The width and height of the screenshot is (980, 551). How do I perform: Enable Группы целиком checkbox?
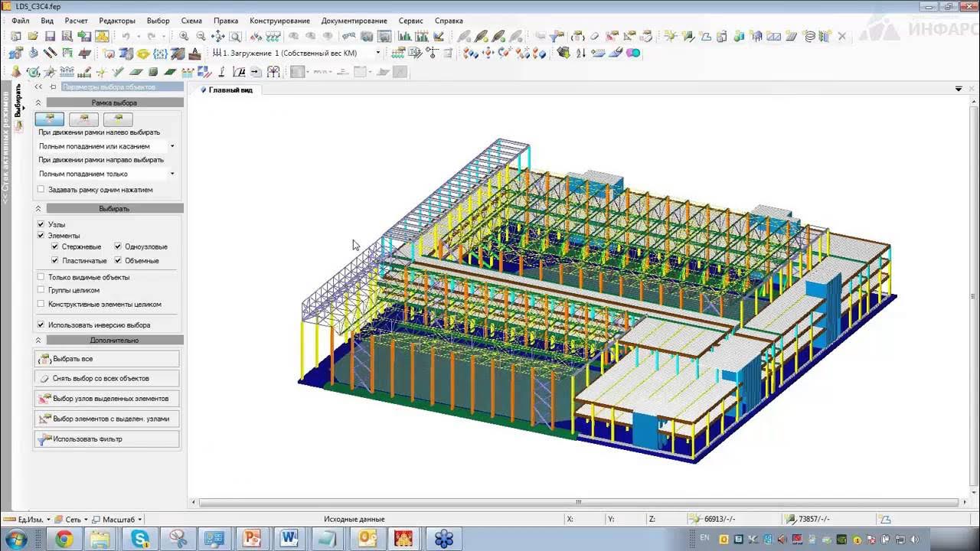point(41,290)
